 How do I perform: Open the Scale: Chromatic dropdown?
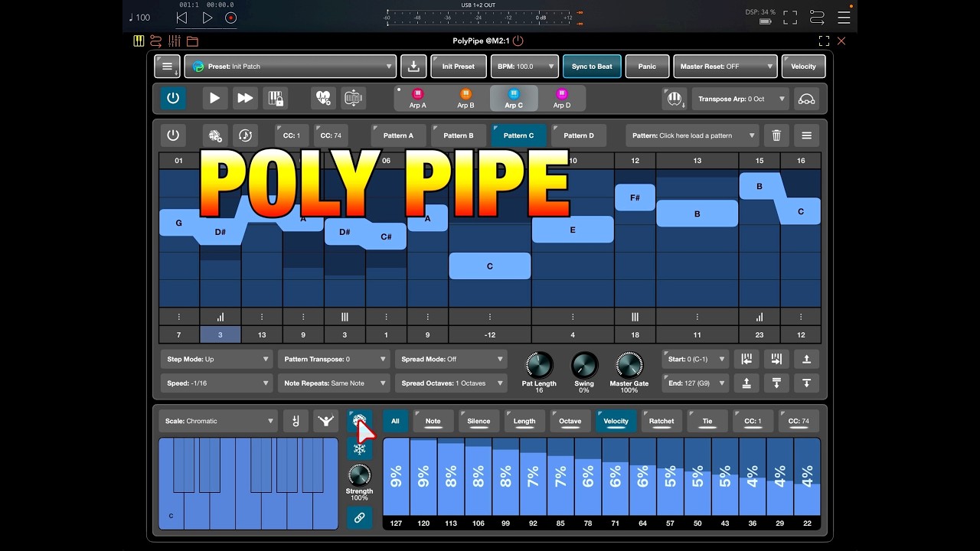click(x=218, y=421)
